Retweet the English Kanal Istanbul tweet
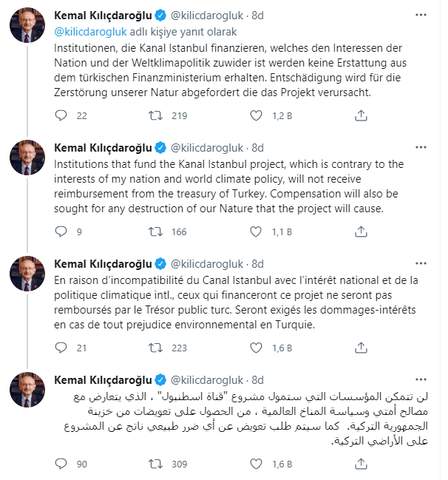Viewport: 448px width, 480px height. [x=157, y=231]
